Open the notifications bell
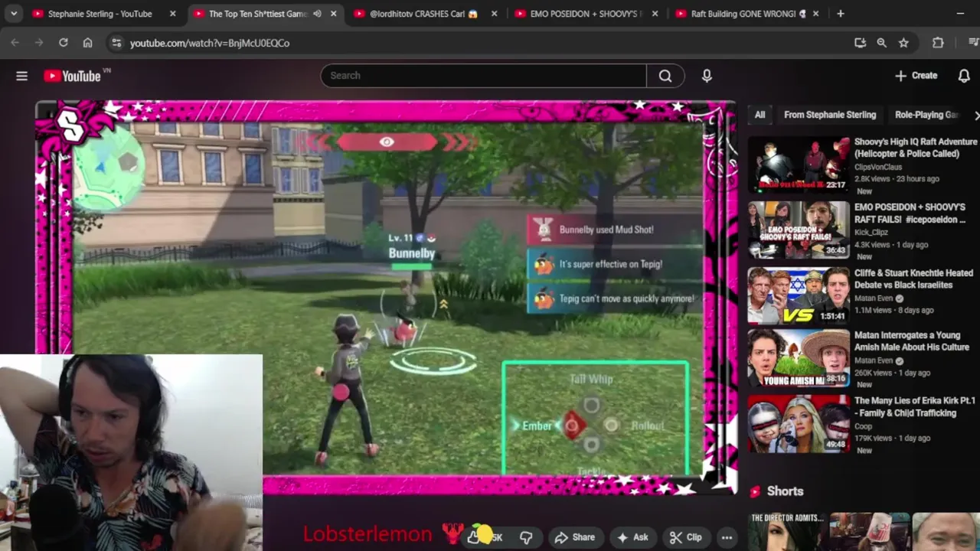The height and width of the screenshot is (551, 980). point(964,76)
